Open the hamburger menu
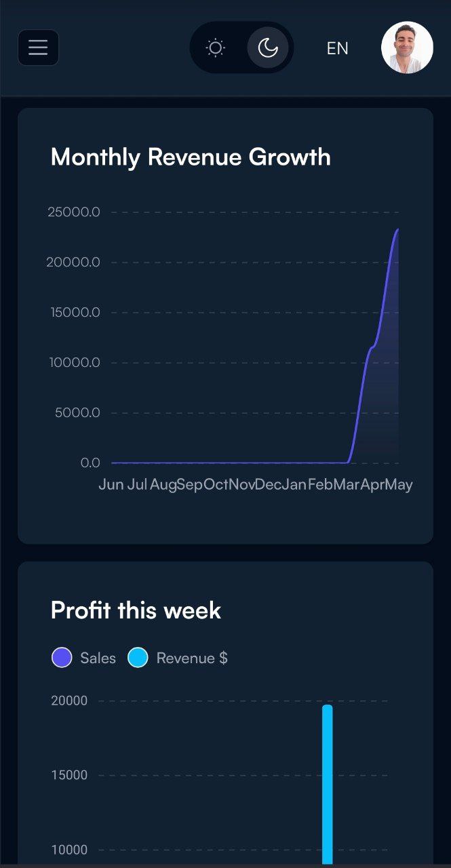The image size is (451, 868). (38, 47)
